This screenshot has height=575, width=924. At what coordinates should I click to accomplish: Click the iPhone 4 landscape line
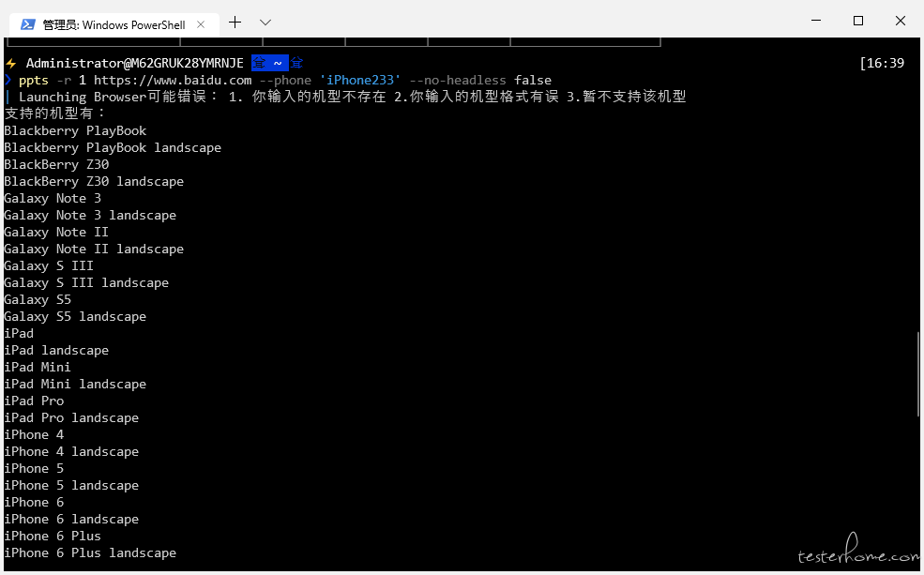click(71, 452)
